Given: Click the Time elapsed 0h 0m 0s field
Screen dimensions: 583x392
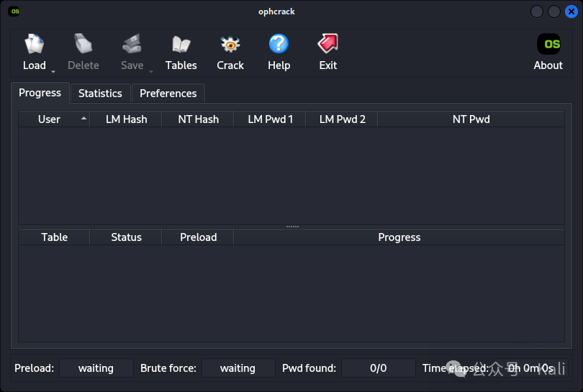Looking at the screenshot, I should pos(530,368).
